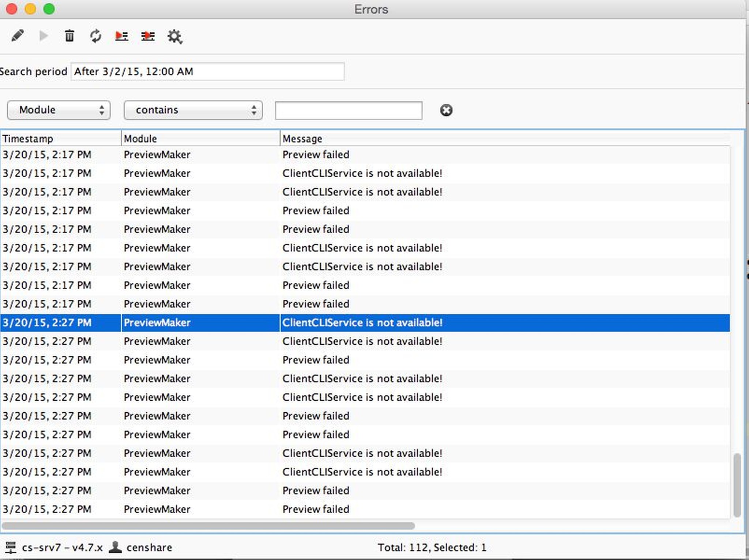This screenshot has height=560, width=749.
Task: Sort by the Message column header
Action: [x=505, y=139]
